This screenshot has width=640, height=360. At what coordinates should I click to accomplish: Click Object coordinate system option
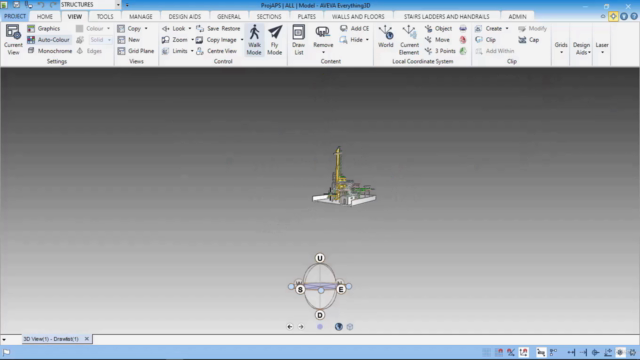pos(438,29)
